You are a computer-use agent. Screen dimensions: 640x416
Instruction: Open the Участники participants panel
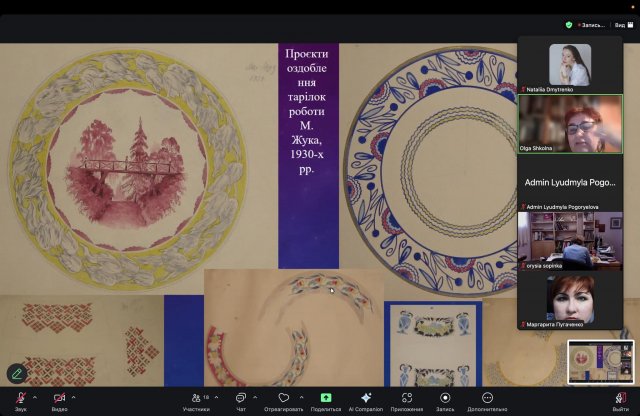196,399
